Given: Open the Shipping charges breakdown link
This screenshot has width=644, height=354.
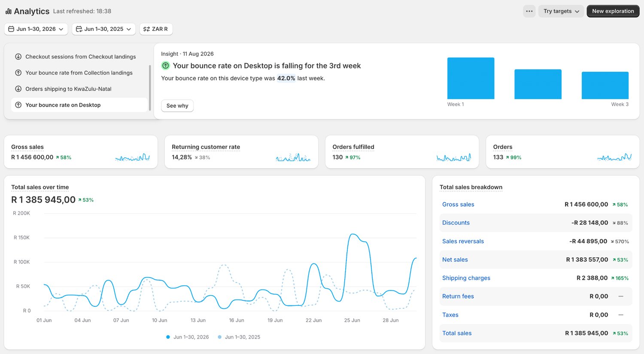Looking at the screenshot, I should 466,278.
